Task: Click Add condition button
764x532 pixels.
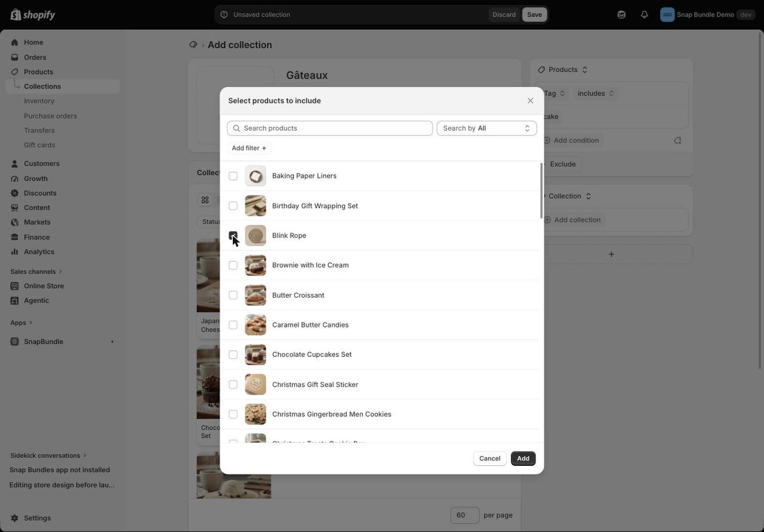Action: click(x=571, y=140)
